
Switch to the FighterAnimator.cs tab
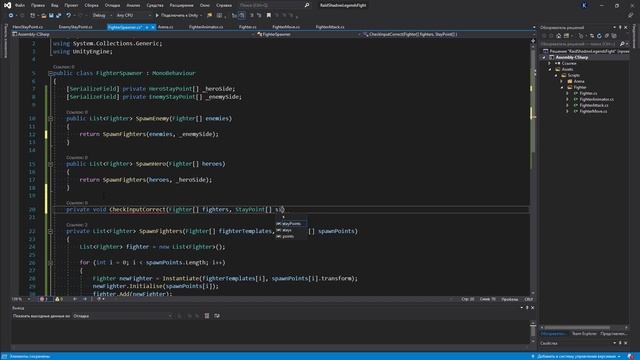(x=206, y=27)
